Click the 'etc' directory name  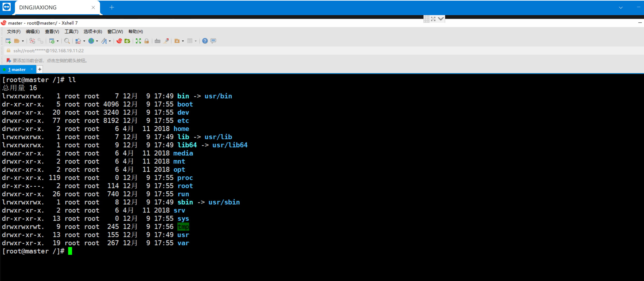183,120
